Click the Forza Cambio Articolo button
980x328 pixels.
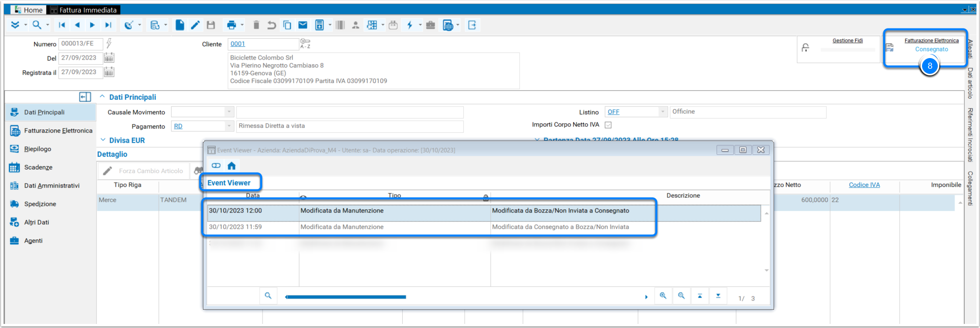tap(143, 171)
